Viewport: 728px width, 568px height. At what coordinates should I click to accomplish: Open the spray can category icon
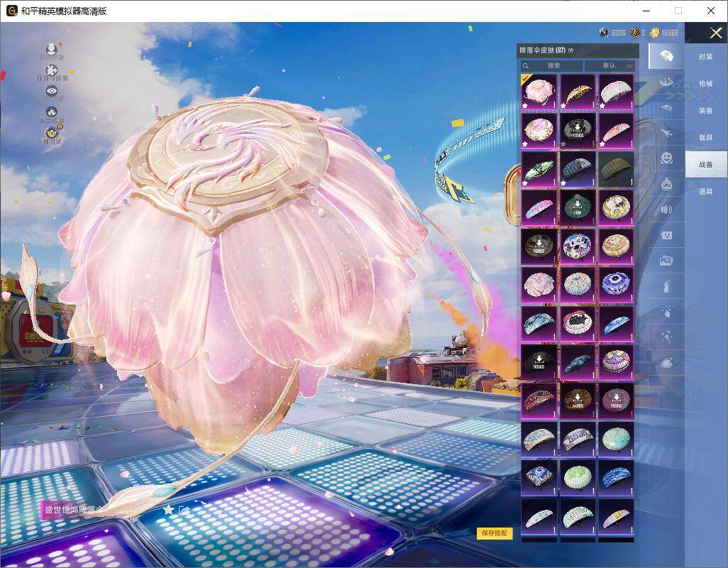tap(666, 286)
